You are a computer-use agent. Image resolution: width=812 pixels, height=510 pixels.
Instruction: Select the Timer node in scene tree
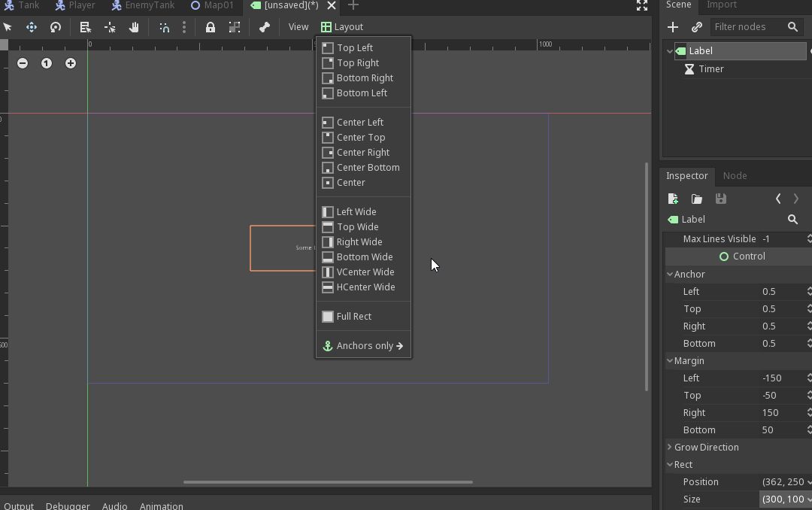click(x=711, y=69)
